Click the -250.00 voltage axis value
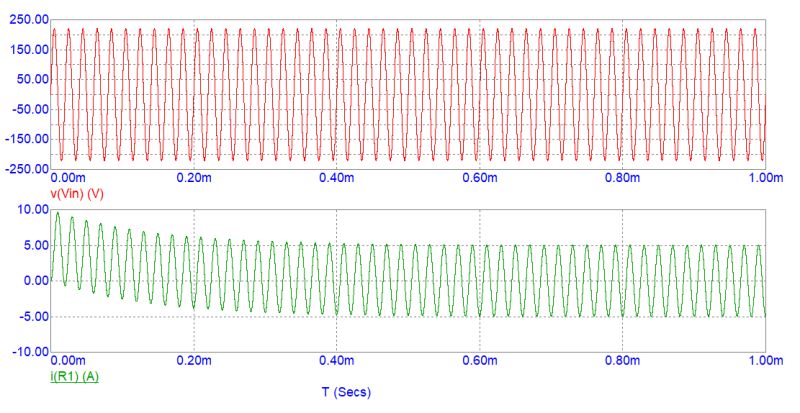Image resolution: width=800 pixels, height=413 pixels. pos(27,168)
